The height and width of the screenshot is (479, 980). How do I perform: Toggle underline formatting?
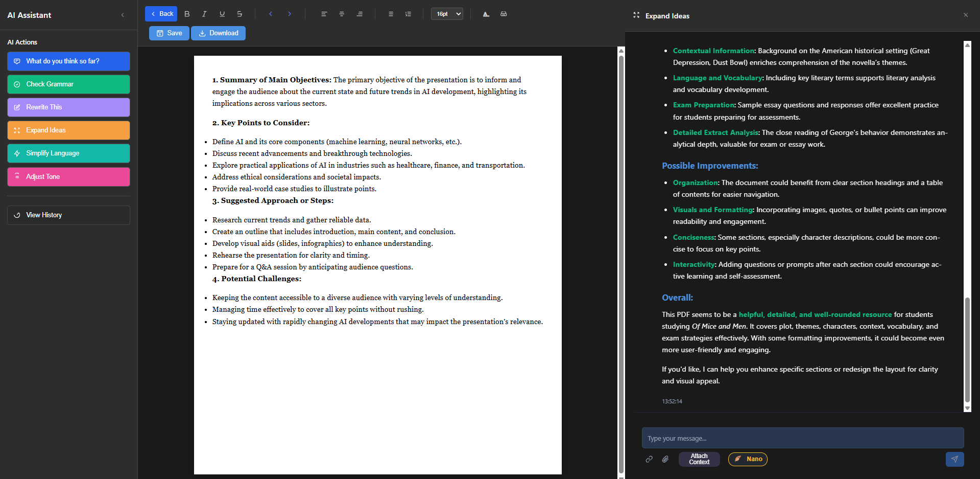point(222,14)
